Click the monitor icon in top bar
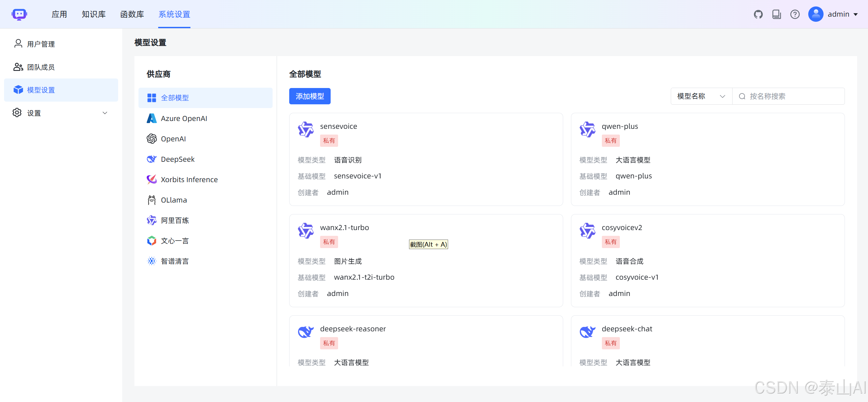 tap(777, 14)
